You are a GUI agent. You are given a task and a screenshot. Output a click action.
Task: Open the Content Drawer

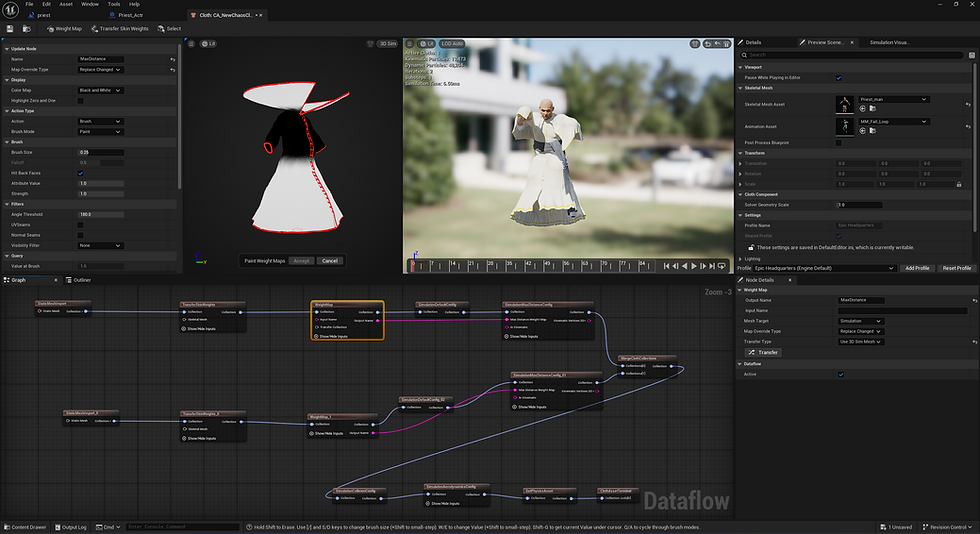coord(24,527)
